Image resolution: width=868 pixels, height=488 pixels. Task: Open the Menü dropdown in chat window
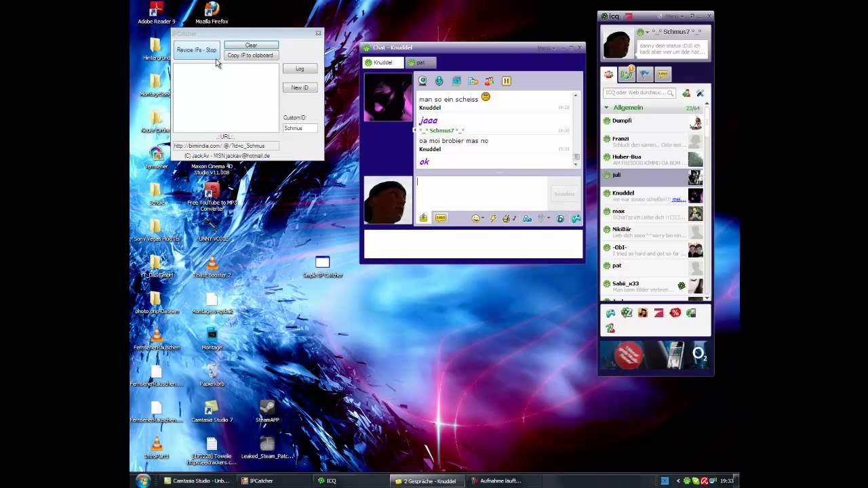(545, 47)
